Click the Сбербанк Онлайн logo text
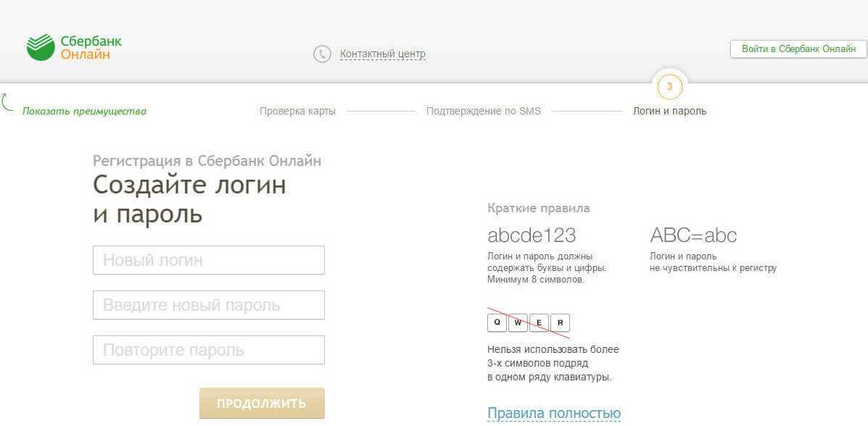Image resolution: width=868 pixels, height=426 pixels. click(91, 48)
